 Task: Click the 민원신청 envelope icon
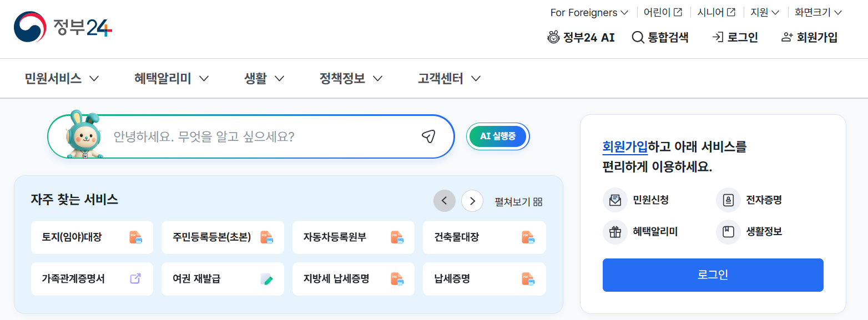tap(615, 200)
